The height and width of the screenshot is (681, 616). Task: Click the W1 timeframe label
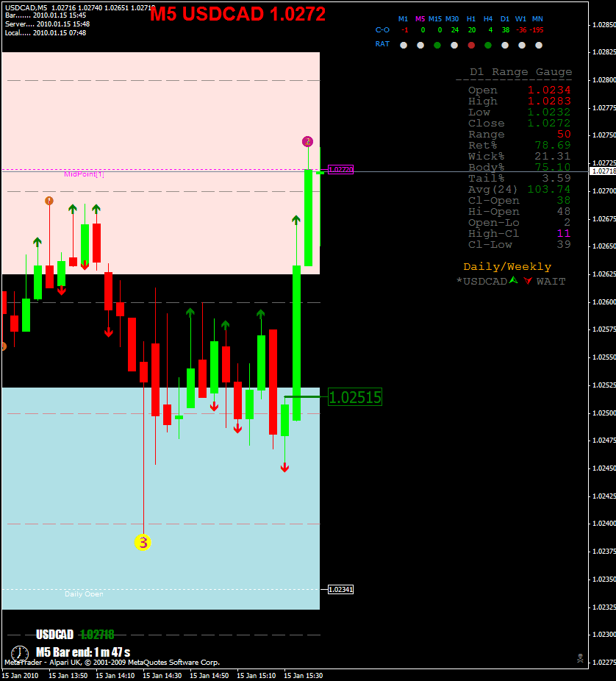pyautogui.click(x=520, y=19)
